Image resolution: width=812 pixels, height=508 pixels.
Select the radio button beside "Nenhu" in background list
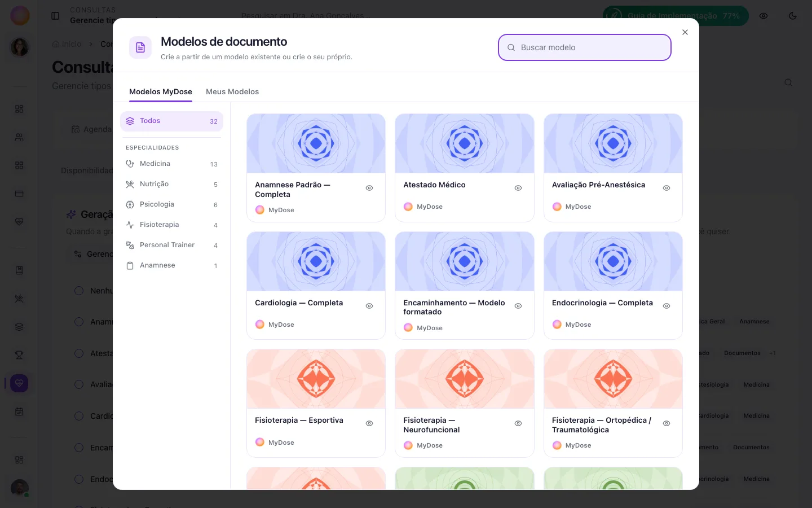79,291
